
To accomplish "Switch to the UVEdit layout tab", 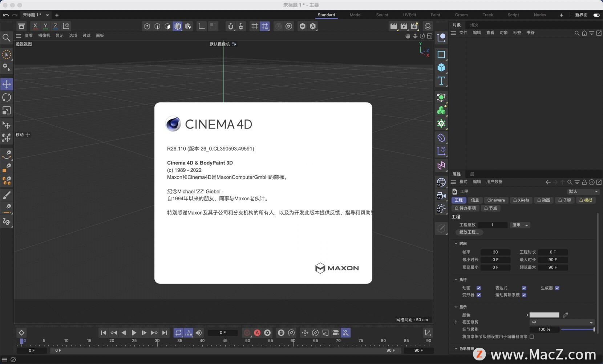I will [409, 15].
